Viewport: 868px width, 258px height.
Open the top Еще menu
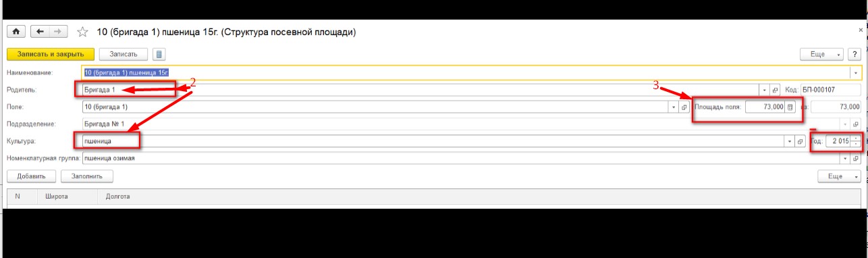pyautogui.click(x=822, y=54)
